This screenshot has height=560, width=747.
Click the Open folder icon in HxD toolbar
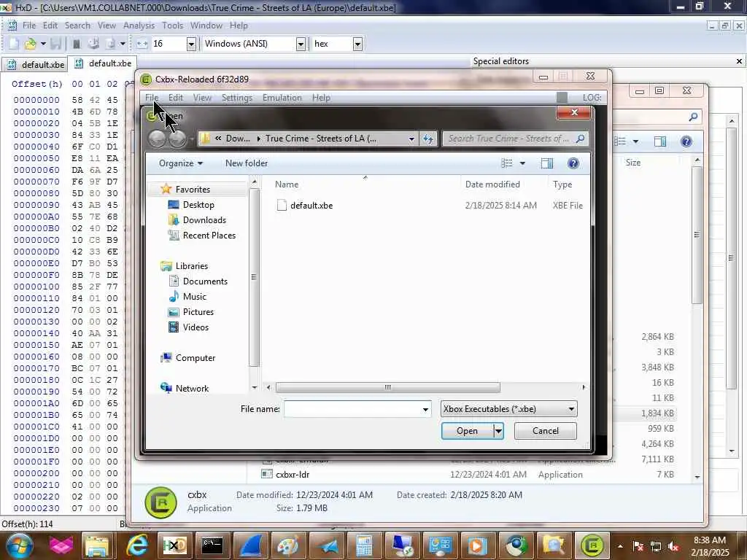point(30,44)
